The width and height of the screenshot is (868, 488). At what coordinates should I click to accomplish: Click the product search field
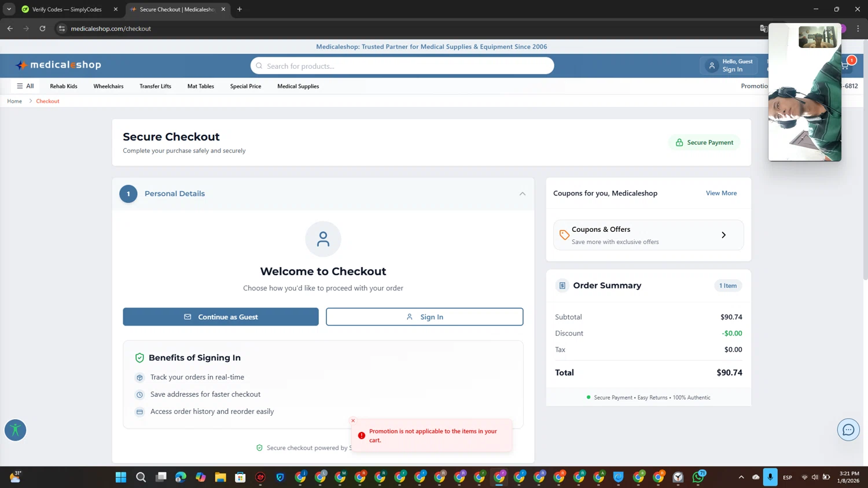coord(402,66)
